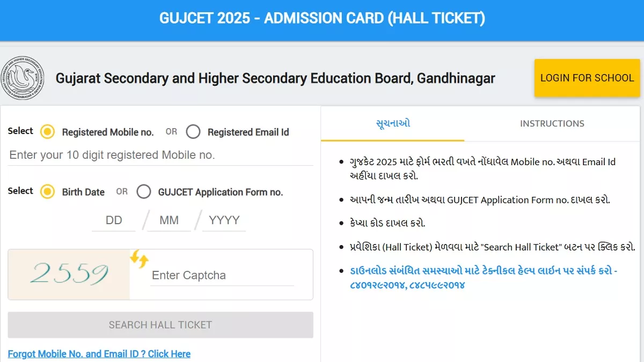Click the Board name heading text

275,78
